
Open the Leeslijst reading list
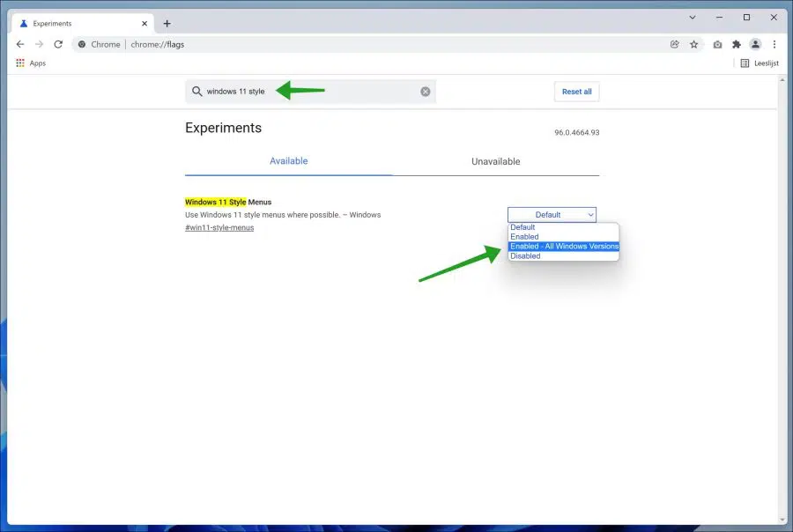coord(760,63)
